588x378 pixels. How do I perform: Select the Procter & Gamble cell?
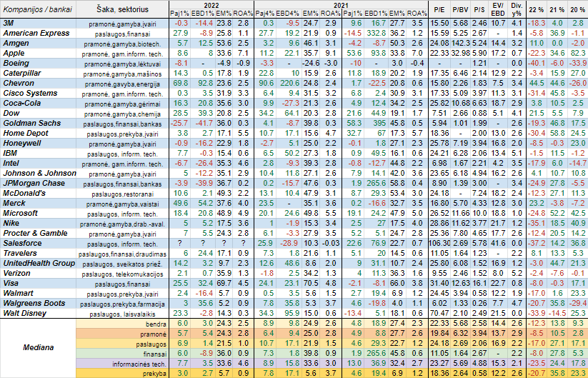click(39, 233)
